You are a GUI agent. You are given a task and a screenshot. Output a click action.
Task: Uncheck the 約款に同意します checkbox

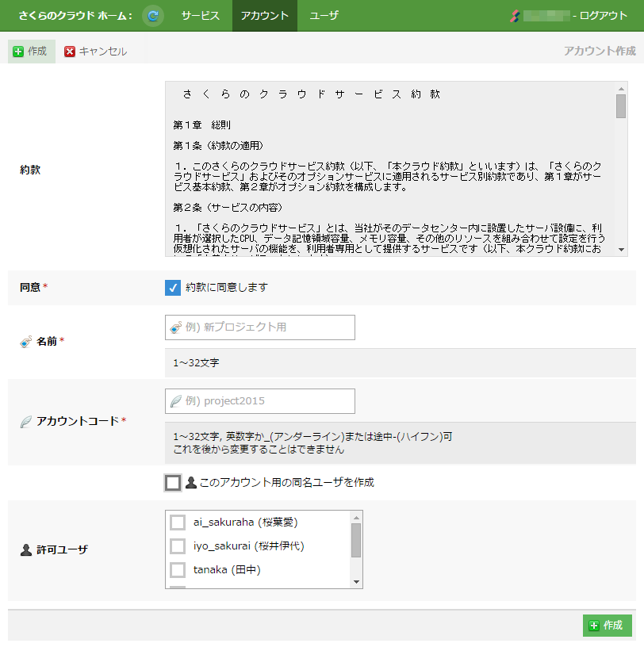point(173,287)
